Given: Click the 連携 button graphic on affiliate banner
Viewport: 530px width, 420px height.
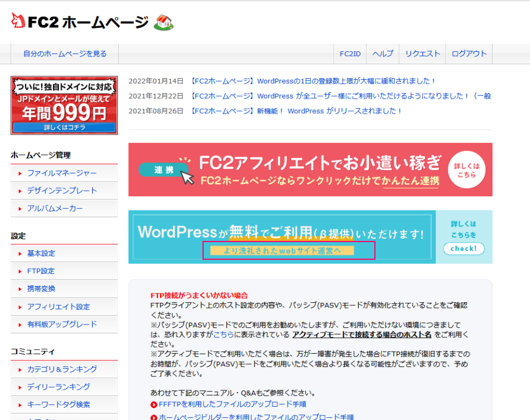Looking at the screenshot, I should pyautogui.click(x=164, y=170).
